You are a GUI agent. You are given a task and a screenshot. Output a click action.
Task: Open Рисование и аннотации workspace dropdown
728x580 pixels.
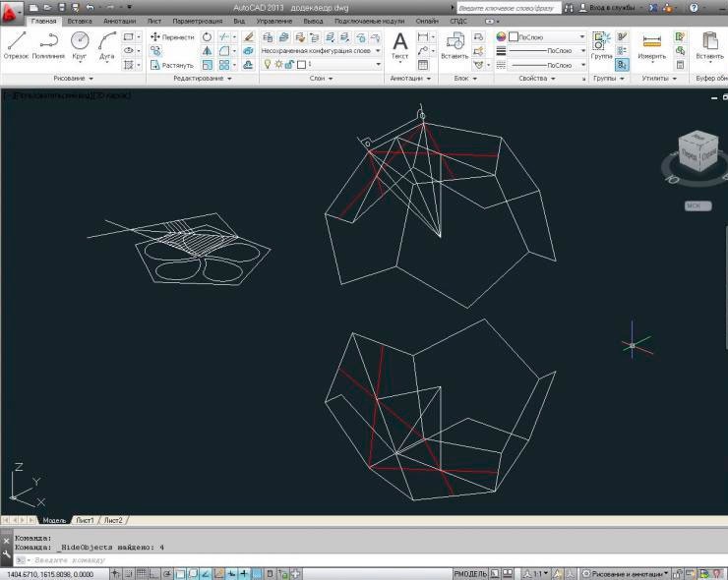tap(628, 573)
